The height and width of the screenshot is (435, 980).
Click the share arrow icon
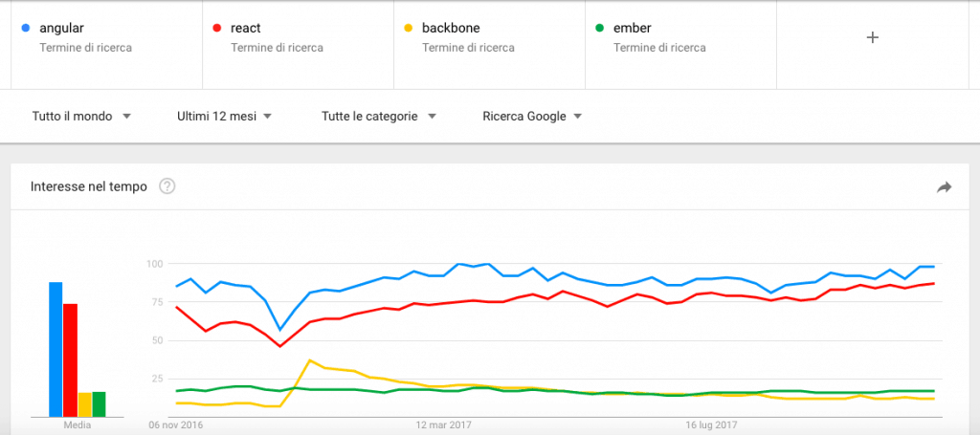click(944, 187)
